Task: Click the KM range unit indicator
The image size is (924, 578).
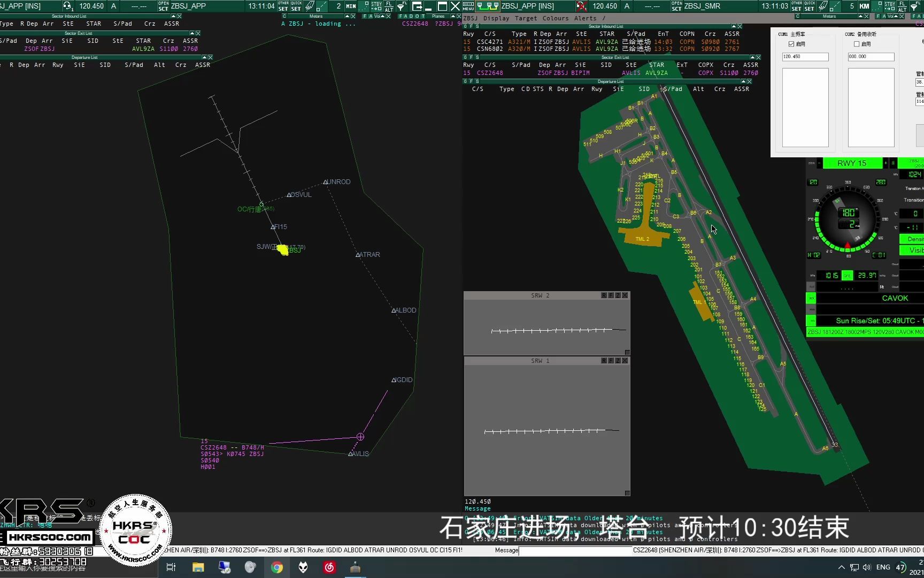Action: click(x=864, y=6)
